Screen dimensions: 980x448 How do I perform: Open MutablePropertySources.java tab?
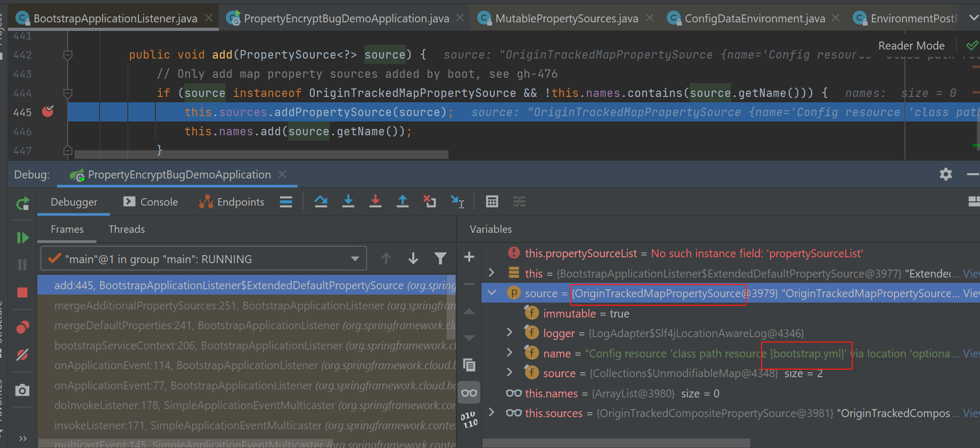pyautogui.click(x=566, y=18)
